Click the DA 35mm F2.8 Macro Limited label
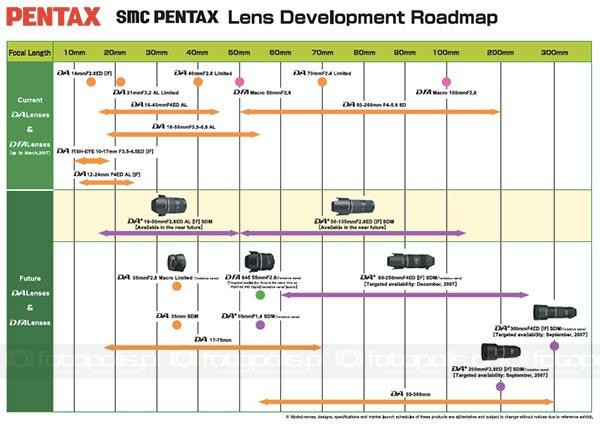This screenshot has height=424, width=600. (x=168, y=277)
